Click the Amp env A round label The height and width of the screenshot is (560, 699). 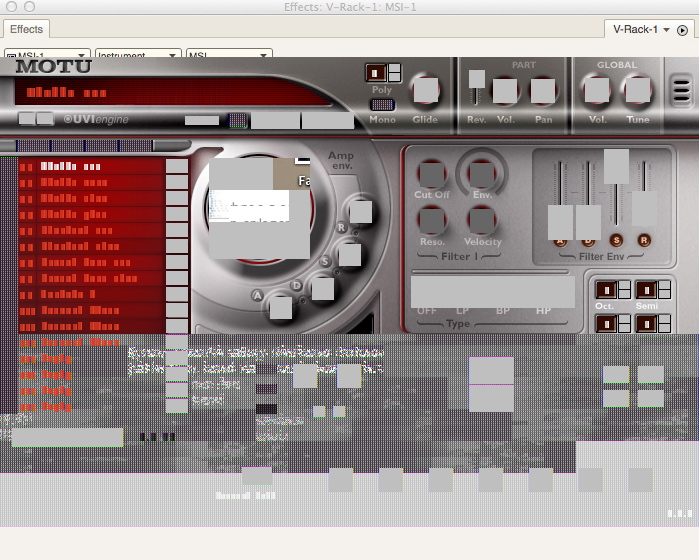pos(257,295)
